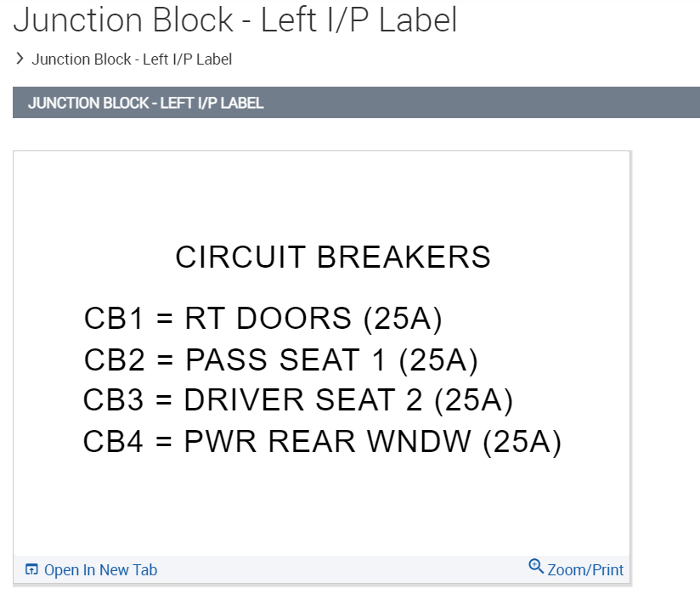Click the 25A rating on CB1 line
The image size is (700, 611).
403,319
